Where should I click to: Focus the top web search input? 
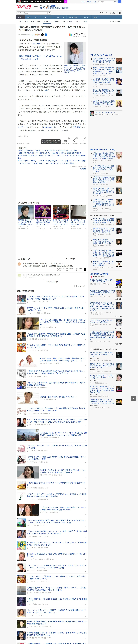[x=105, y=2]
